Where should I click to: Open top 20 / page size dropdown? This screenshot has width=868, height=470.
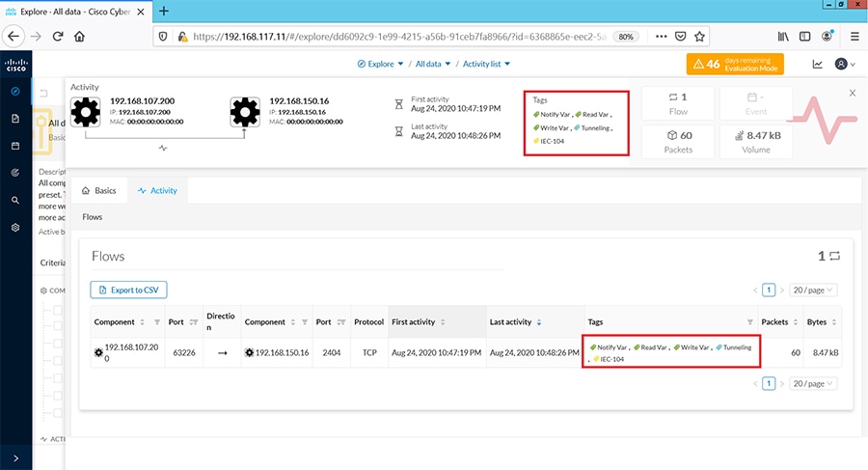[x=813, y=290]
